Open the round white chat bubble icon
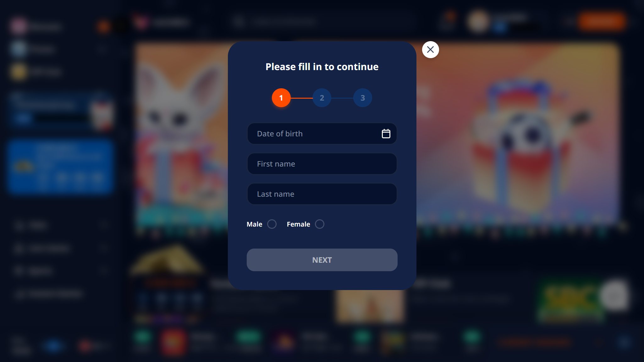This screenshot has width=644, height=362. 614,295
